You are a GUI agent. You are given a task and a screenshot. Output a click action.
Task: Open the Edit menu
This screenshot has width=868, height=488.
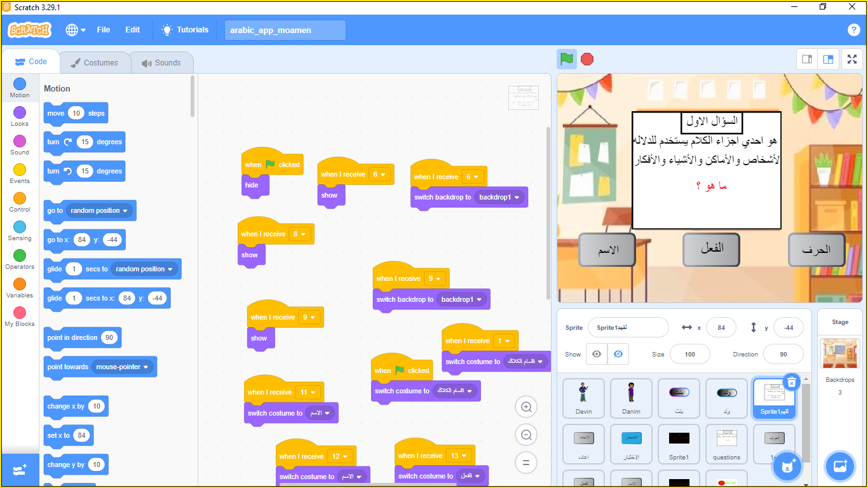[x=133, y=30]
